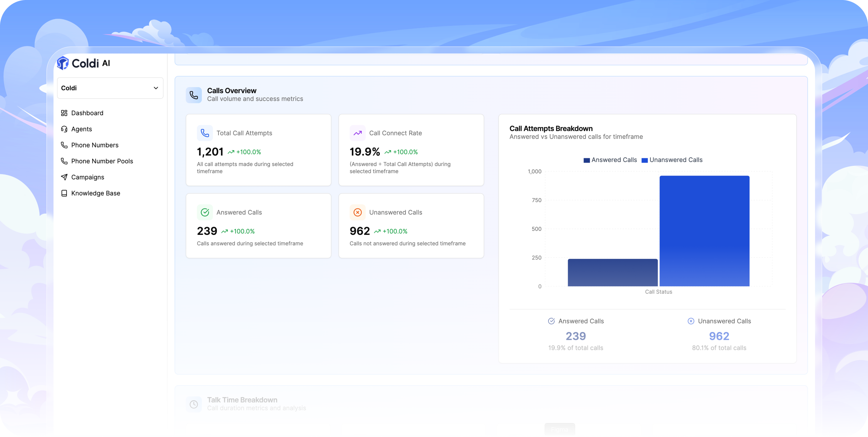868x437 pixels.
Task: Open Campaigns via the paper plane icon
Action: (x=64, y=177)
